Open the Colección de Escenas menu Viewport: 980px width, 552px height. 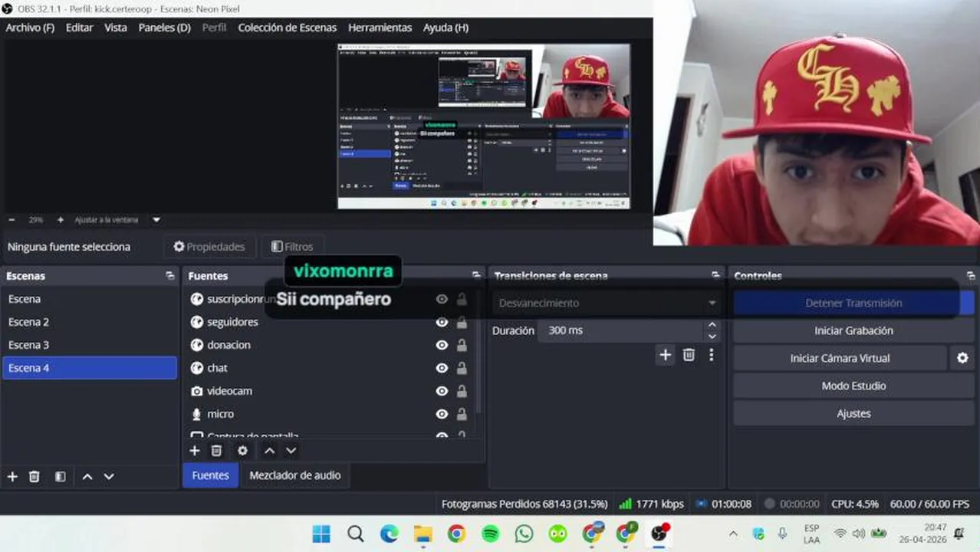[x=287, y=28]
